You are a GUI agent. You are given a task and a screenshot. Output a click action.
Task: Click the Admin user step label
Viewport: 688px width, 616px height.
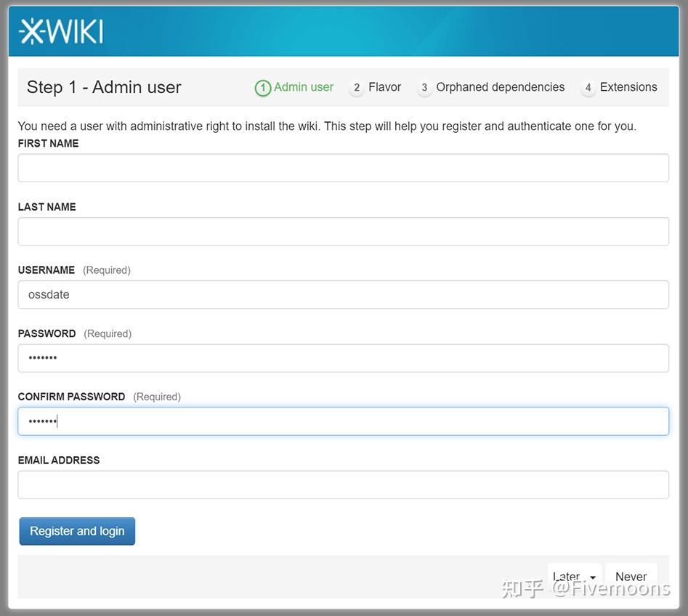coord(303,86)
